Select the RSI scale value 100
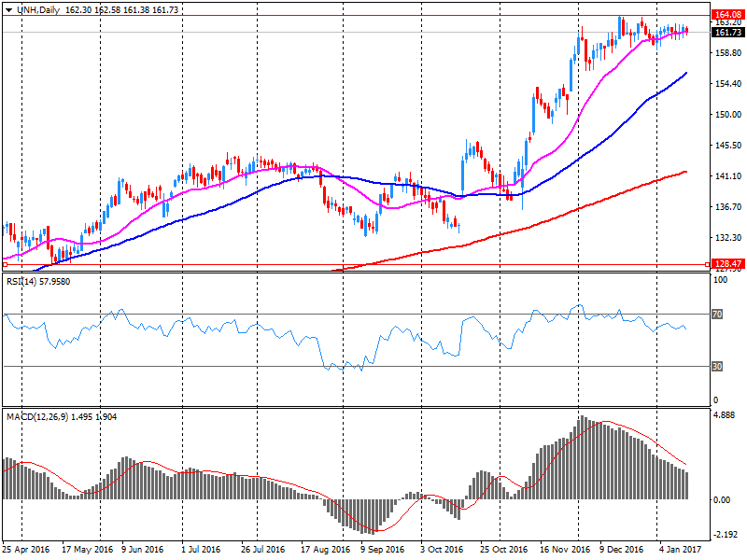747x560 pixels. click(720, 279)
